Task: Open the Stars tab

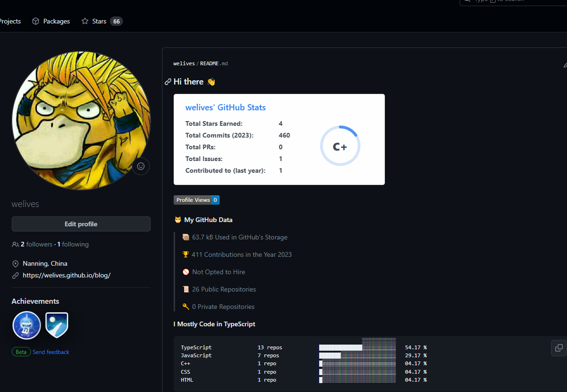Action: [x=102, y=21]
